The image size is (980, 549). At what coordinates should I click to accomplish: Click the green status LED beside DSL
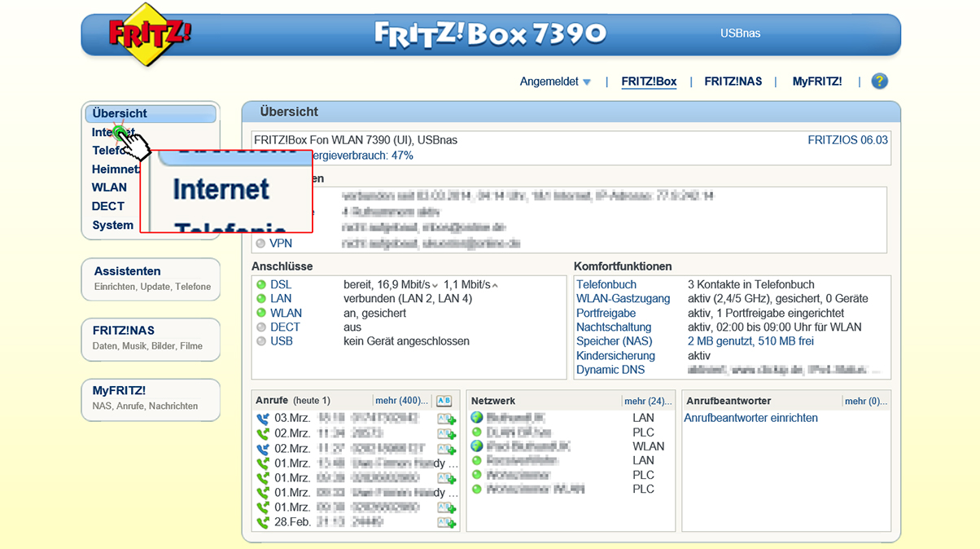261,285
